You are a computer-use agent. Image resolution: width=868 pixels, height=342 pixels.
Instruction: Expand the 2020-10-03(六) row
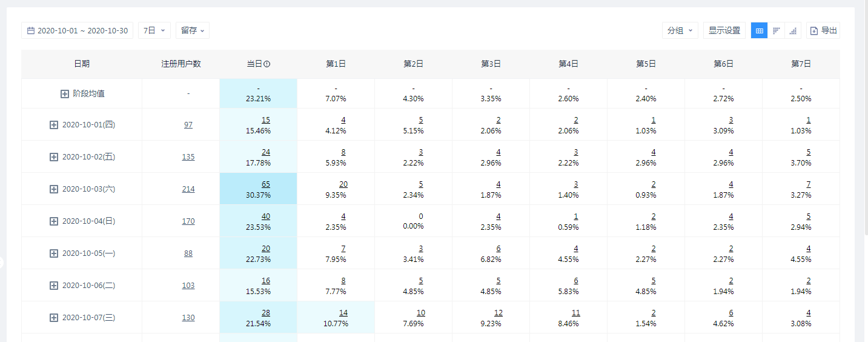[x=54, y=189]
